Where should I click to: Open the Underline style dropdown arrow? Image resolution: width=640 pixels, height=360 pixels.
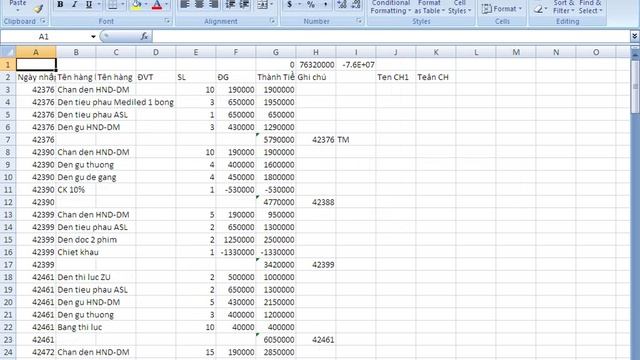pyautogui.click(x=98, y=5)
